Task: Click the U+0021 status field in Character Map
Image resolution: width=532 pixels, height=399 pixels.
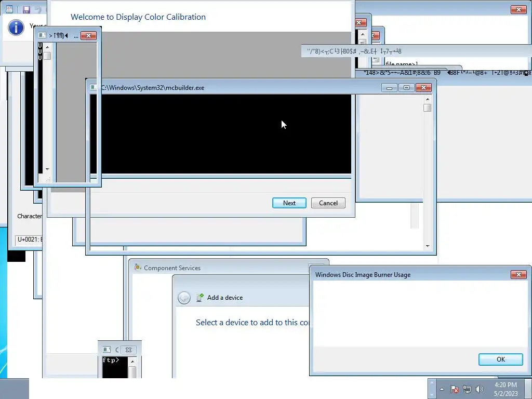Action: (x=29, y=240)
